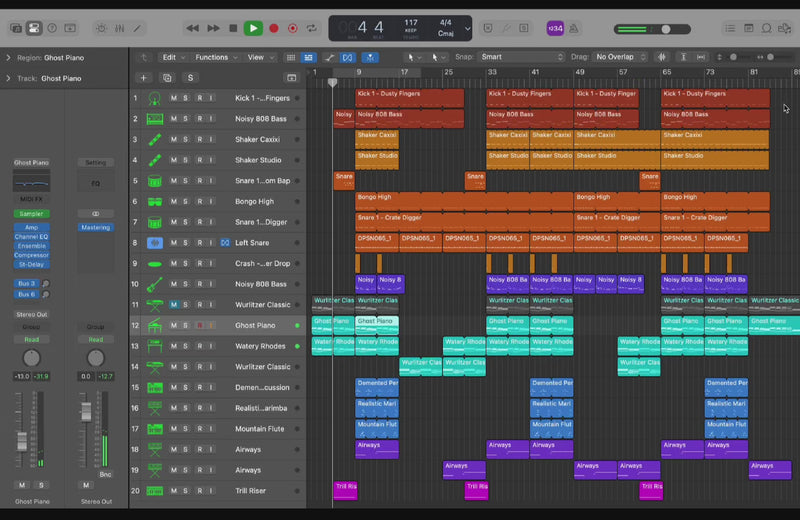
Task: Open the Functions menu in tracks area
Action: (215, 58)
